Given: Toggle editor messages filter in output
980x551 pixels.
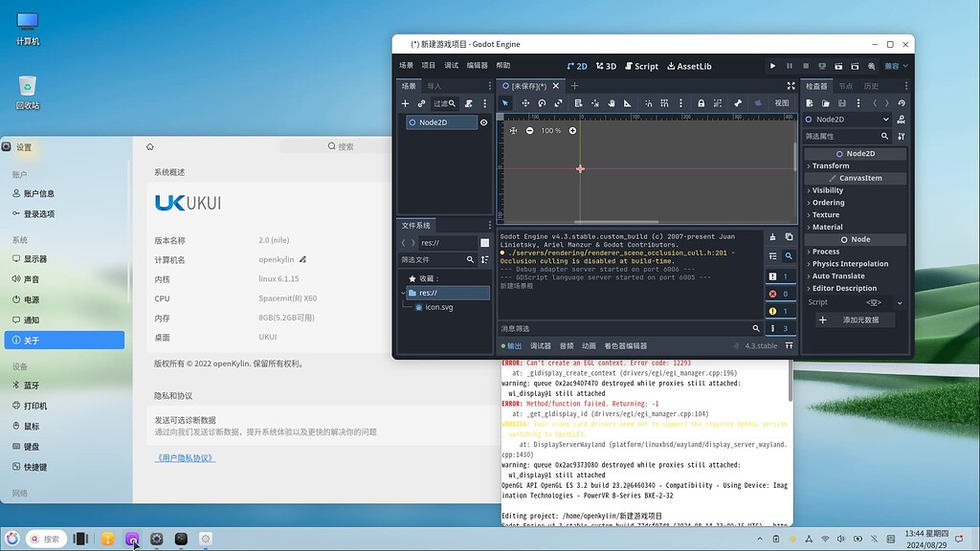Looking at the screenshot, I should 780,328.
